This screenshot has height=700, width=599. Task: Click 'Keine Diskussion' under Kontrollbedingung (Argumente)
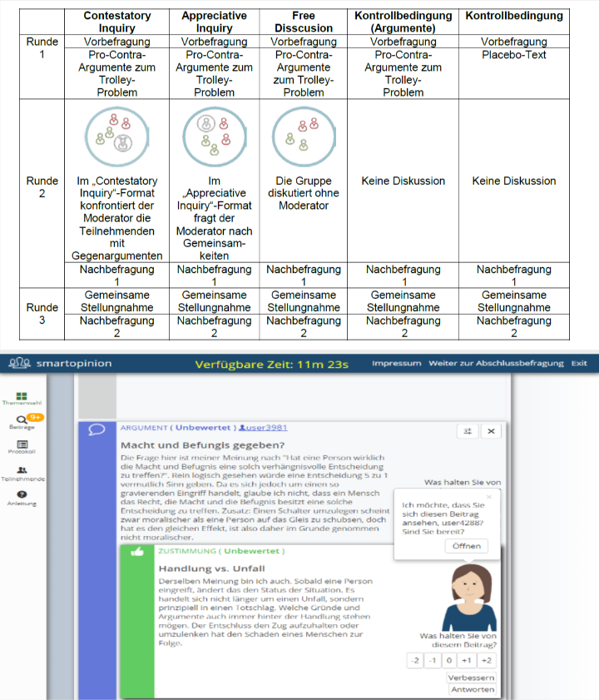point(403,181)
